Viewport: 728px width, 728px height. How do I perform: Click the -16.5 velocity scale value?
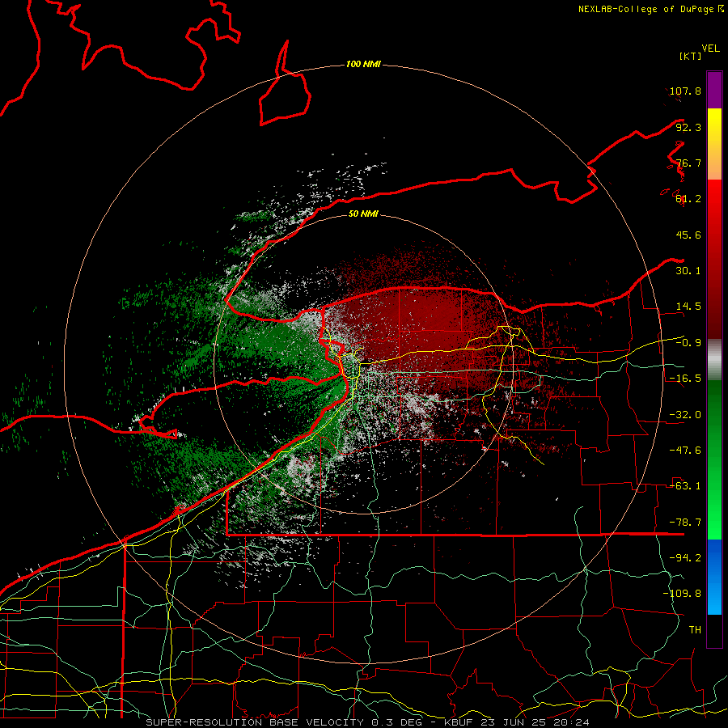click(x=685, y=379)
